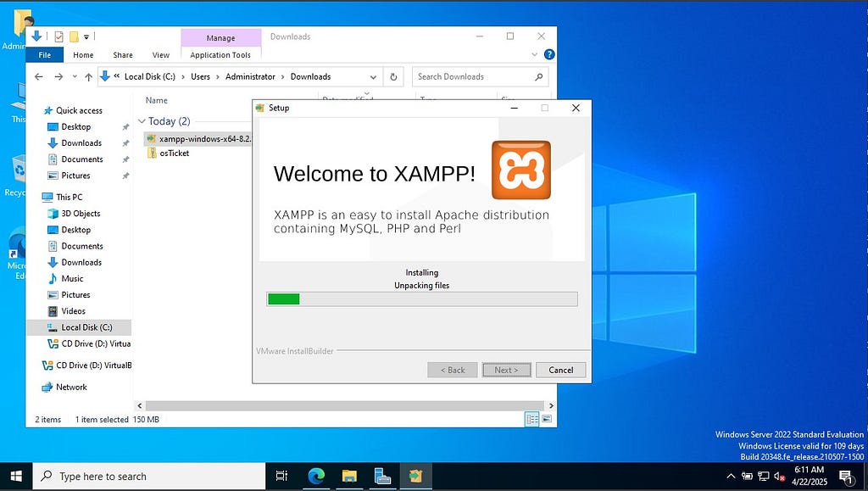This screenshot has height=491, width=868.
Task: Open 3D Objects folder in sidebar
Action: 81,213
